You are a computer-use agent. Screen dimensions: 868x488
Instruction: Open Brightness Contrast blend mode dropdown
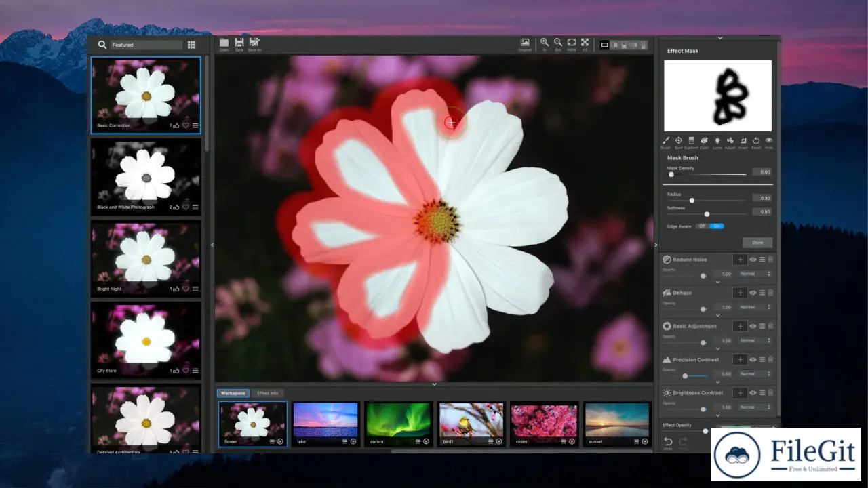pos(755,407)
